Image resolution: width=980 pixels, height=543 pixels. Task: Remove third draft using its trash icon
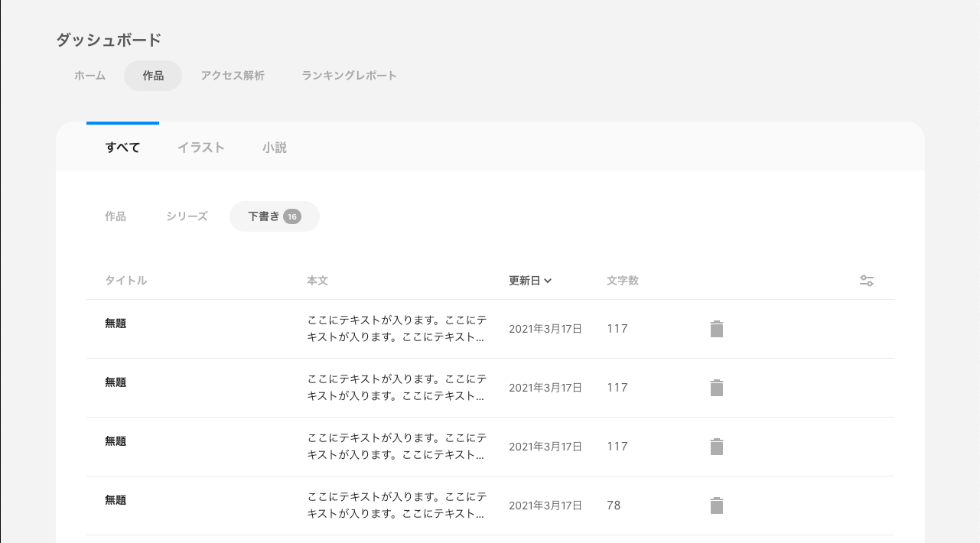pyautogui.click(x=716, y=447)
